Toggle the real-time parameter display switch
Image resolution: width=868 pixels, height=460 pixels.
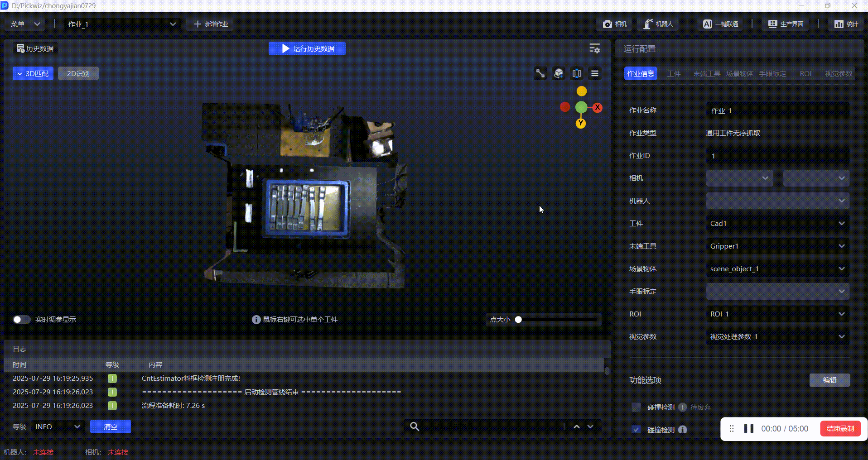pyautogui.click(x=21, y=320)
